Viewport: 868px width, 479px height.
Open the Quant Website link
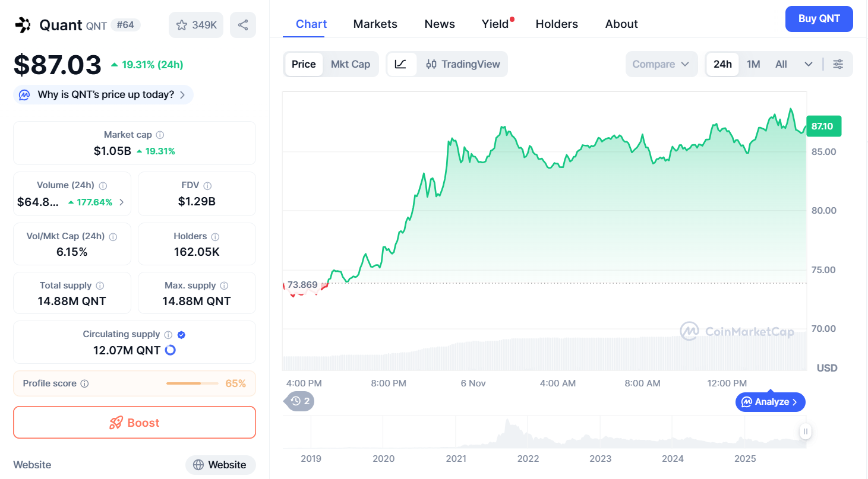[220, 465]
